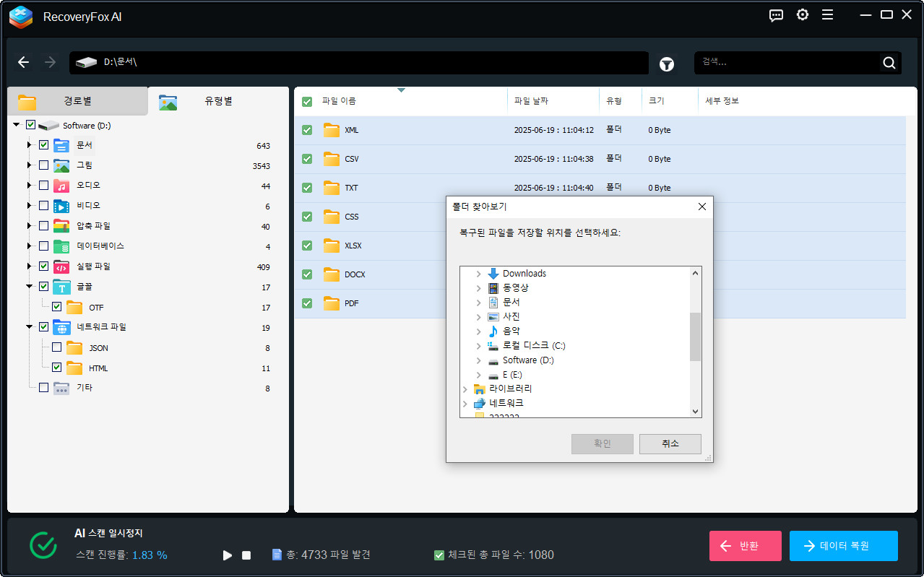Open the hamburger menu in title bar
The width and height of the screenshot is (924, 577).
click(827, 15)
